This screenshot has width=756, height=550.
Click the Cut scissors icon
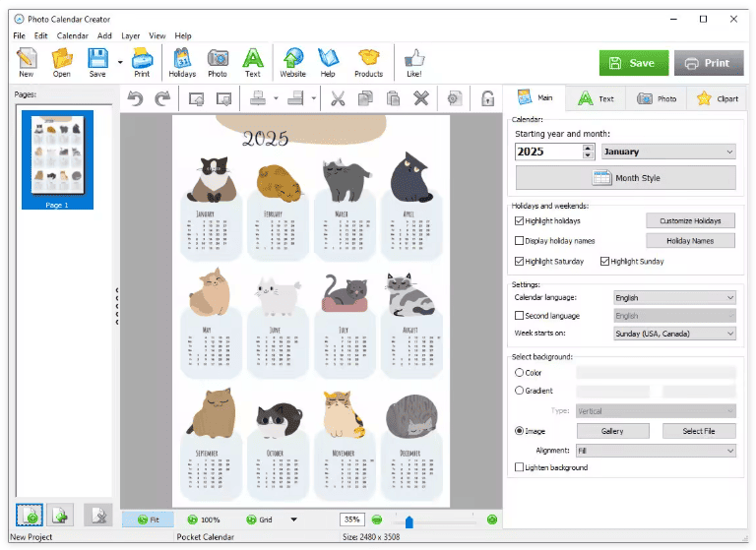point(338,98)
